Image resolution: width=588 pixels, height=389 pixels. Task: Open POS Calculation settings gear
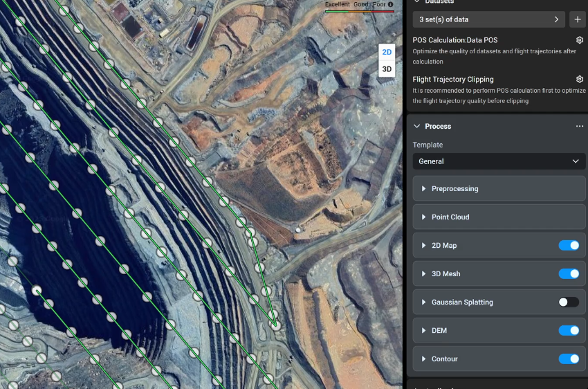coord(580,40)
